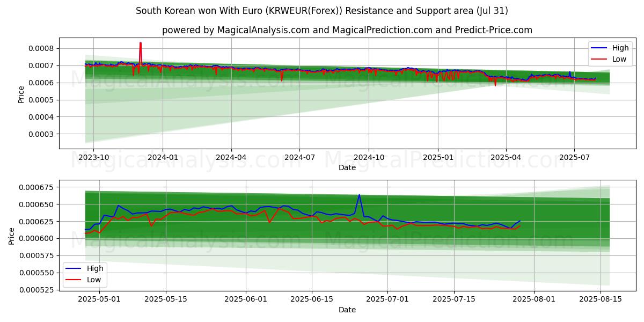Click the 'Price' axis label of the bottom chart
The width and height of the screenshot is (644, 322).
[x=12, y=236]
